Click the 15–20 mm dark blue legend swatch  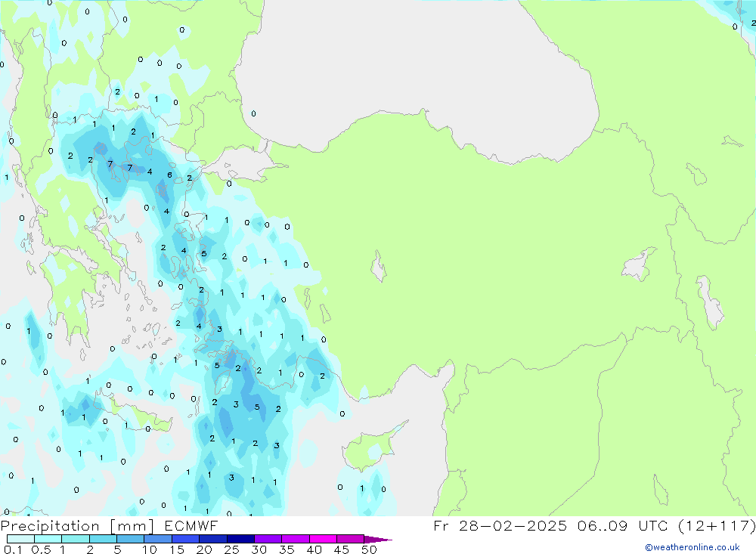[185, 539]
